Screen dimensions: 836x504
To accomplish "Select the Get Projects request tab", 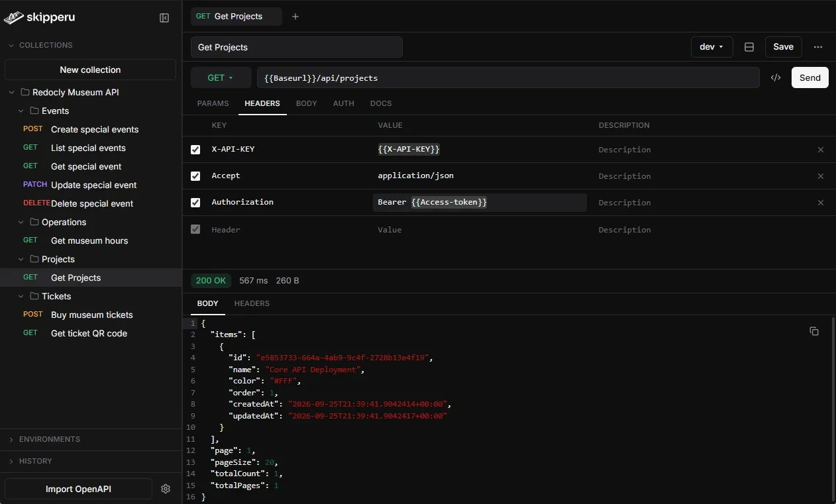I will pos(236,17).
